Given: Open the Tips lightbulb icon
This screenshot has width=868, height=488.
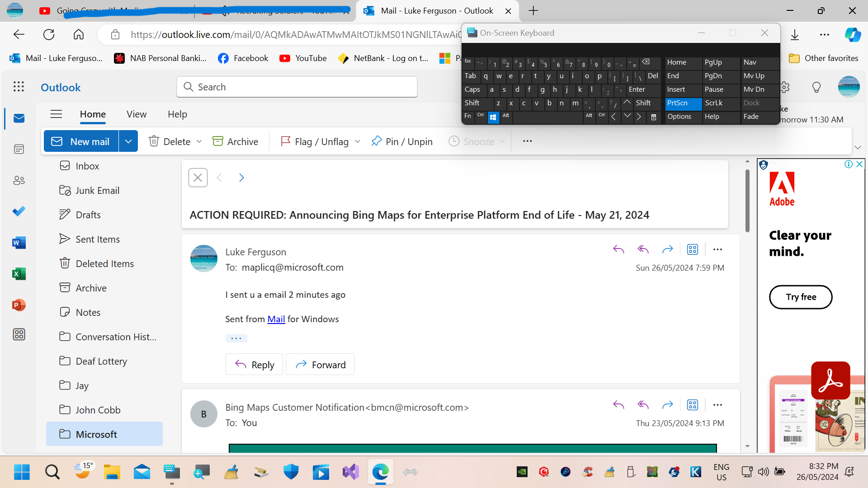Looking at the screenshot, I should [816, 87].
